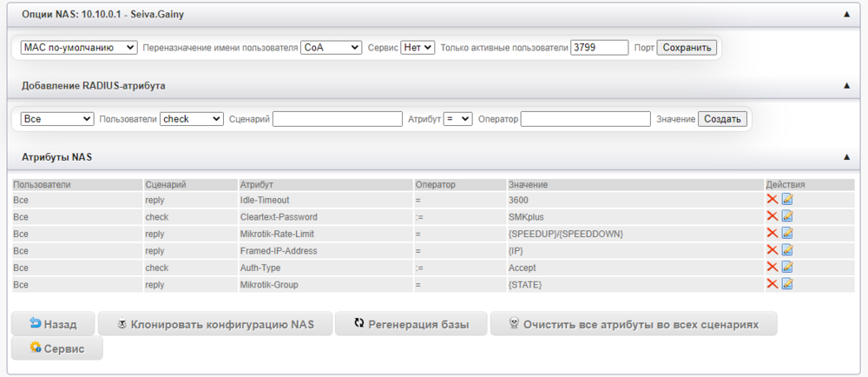Delete the Idle-Timeout attribute row
The image size is (868, 377).
tap(772, 199)
